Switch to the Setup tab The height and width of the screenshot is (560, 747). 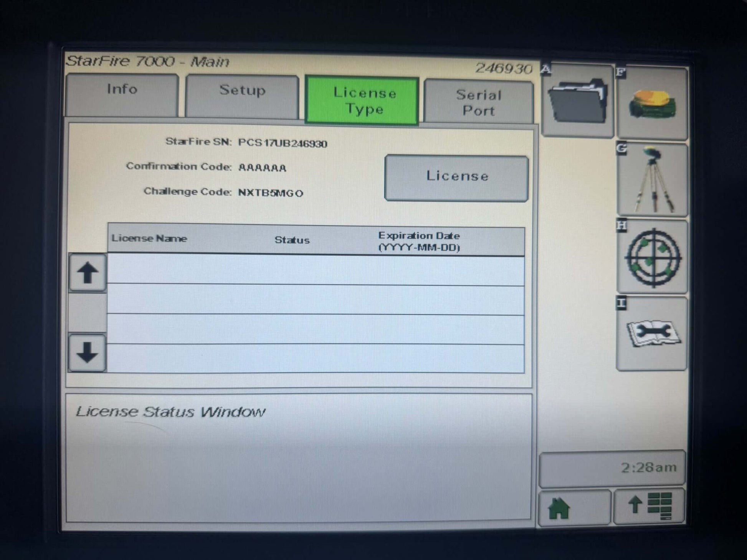click(x=242, y=97)
